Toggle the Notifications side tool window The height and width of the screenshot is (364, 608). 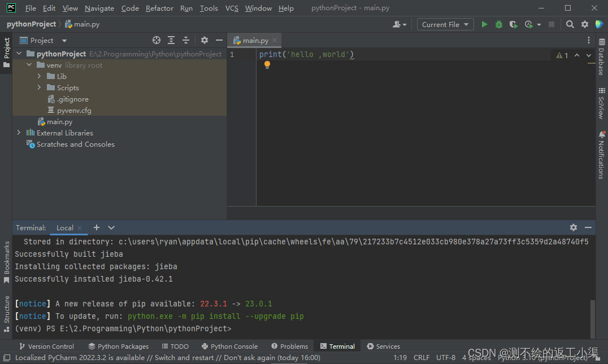coord(602,155)
